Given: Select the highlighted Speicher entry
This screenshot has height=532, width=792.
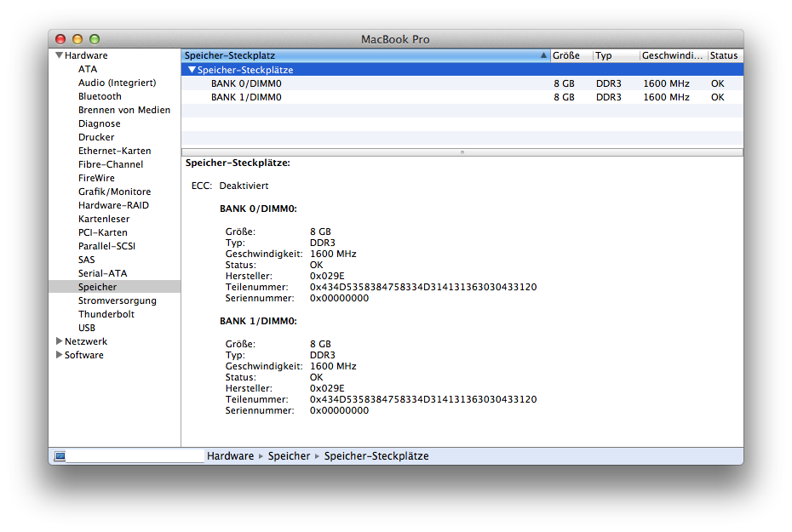Looking at the screenshot, I should 115,287.
